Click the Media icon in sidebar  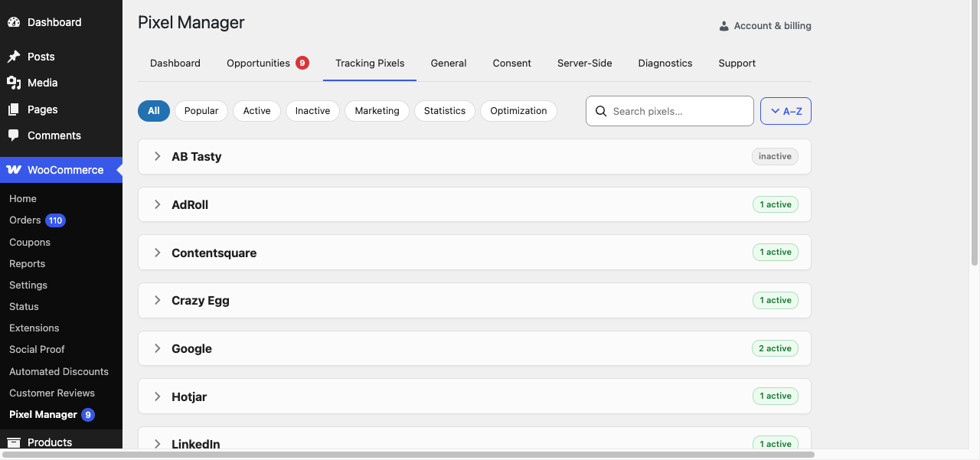click(14, 83)
